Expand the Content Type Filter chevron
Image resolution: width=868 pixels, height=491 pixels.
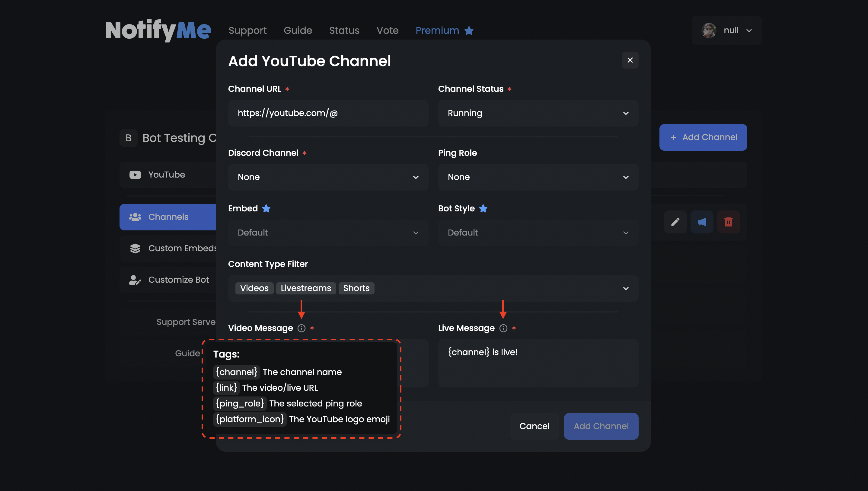click(x=626, y=288)
